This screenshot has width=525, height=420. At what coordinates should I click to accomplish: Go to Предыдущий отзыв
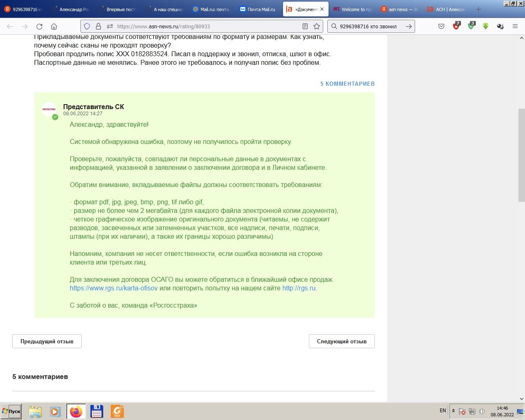tap(47, 341)
